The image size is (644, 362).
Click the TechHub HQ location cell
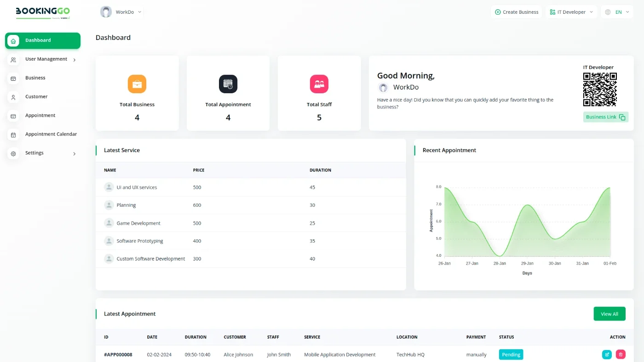tap(410, 355)
